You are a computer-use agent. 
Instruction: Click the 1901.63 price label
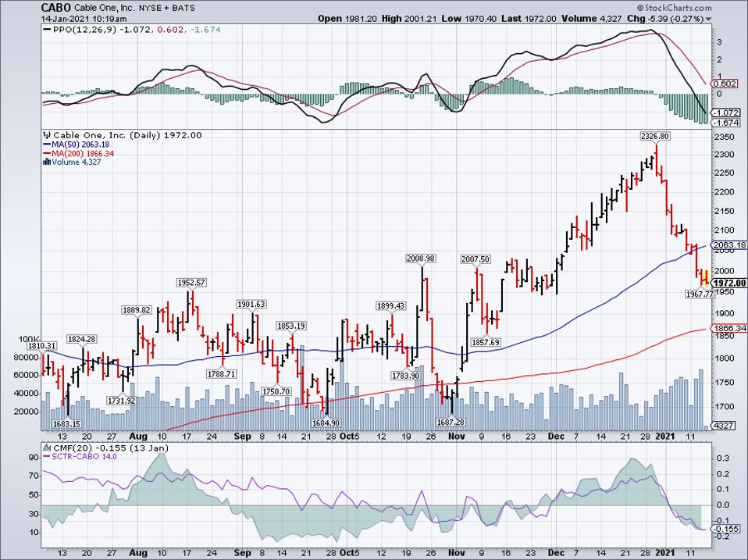pyautogui.click(x=251, y=304)
